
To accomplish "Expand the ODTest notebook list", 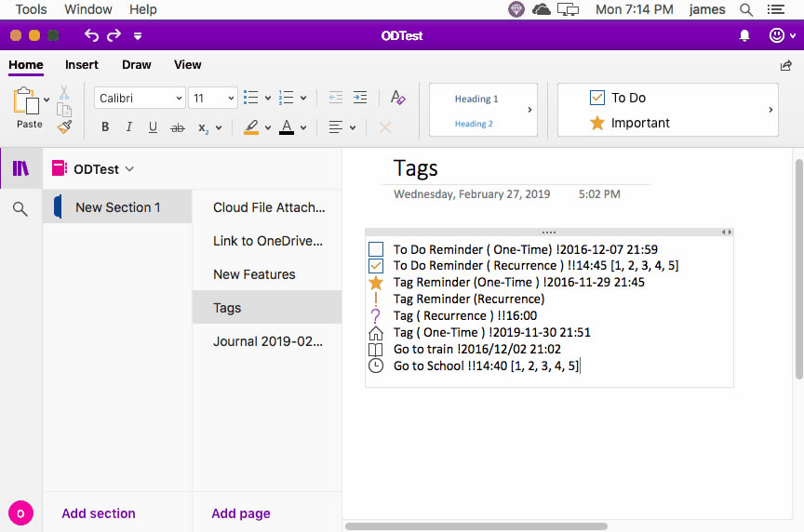I will [x=129, y=169].
